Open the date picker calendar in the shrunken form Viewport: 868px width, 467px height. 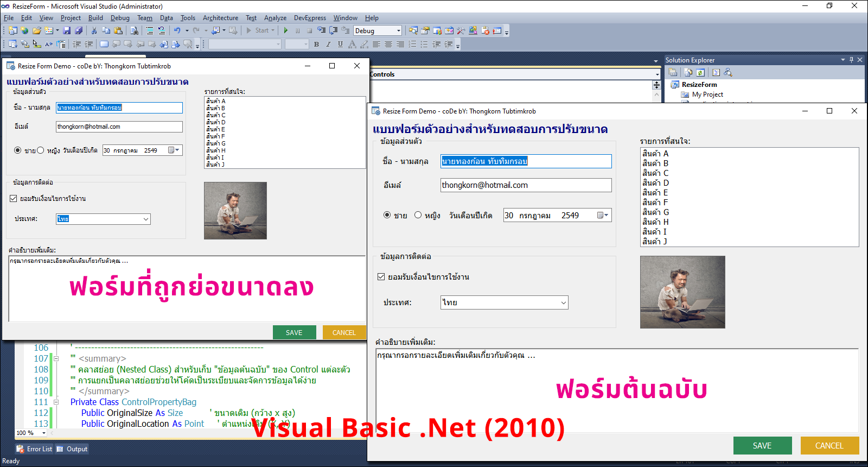click(174, 150)
